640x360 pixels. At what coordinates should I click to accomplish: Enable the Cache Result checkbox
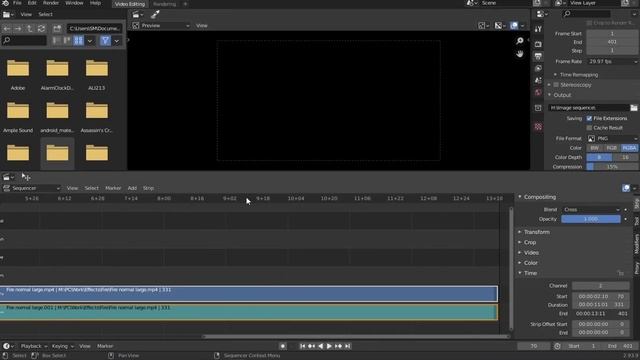tap(589, 128)
